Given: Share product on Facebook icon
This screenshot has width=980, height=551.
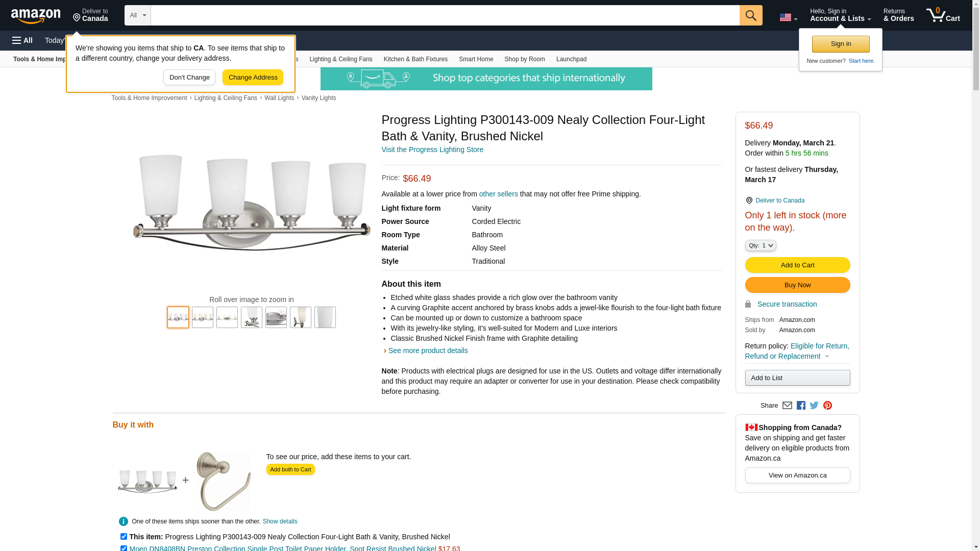Looking at the screenshot, I should (x=801, y=406).
